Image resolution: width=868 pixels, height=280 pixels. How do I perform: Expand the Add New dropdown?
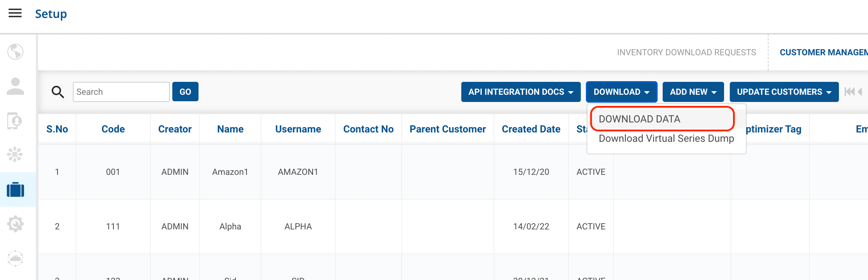(x=693, y=92)
